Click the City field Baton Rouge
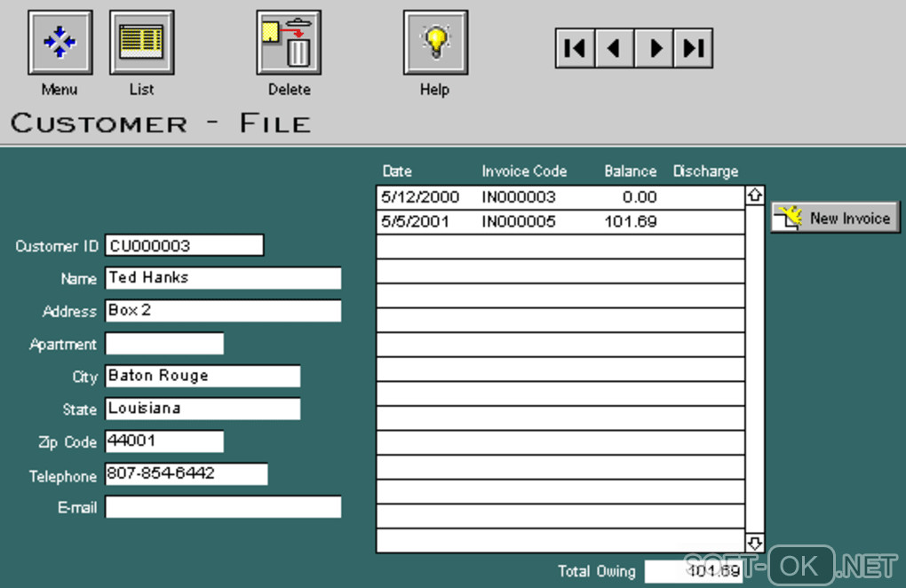Image resolution: width=906 pixels, height=588 pixels. (x=203, y=376)
